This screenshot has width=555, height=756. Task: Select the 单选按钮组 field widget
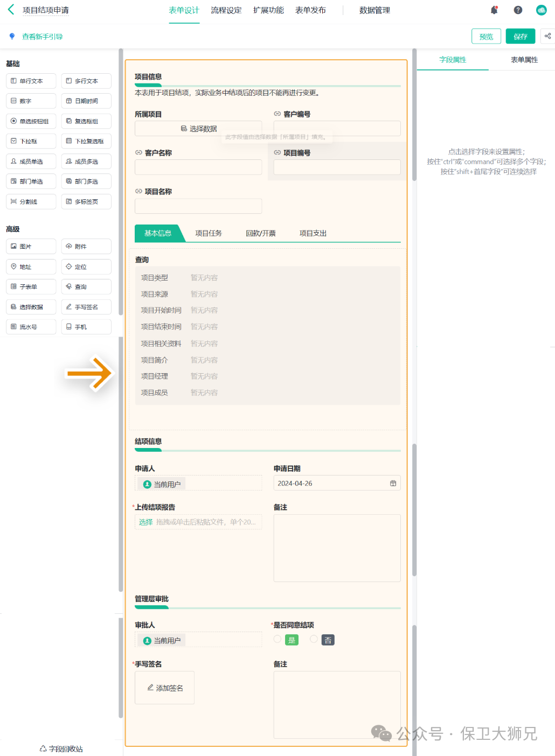click(x=31, y=121)
